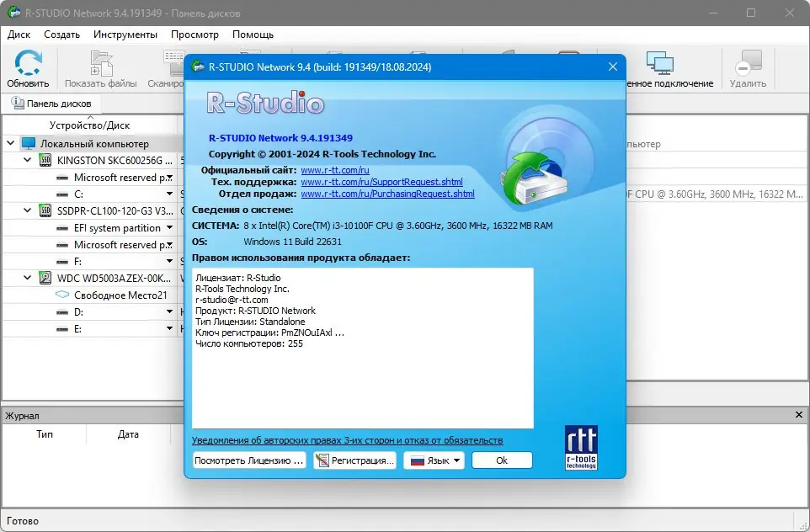Click the E: partition icon
The width and height of the screenshot is (810, 532).
click(62, 329)
